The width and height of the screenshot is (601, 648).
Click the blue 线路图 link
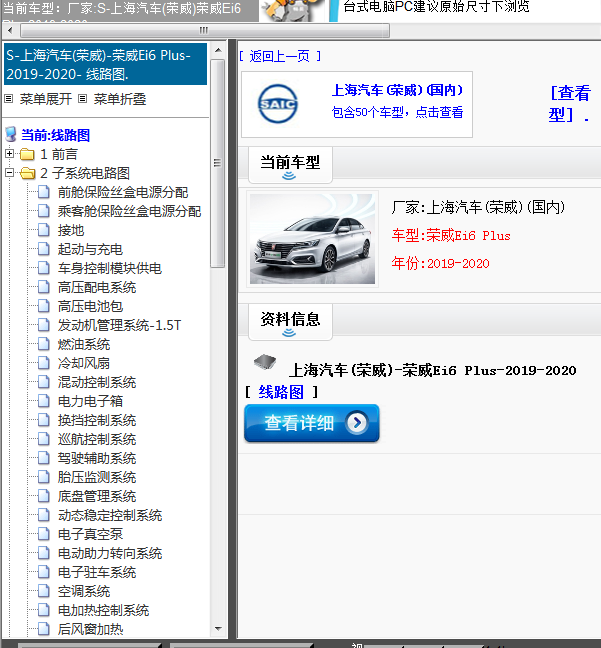coord(281,392)
